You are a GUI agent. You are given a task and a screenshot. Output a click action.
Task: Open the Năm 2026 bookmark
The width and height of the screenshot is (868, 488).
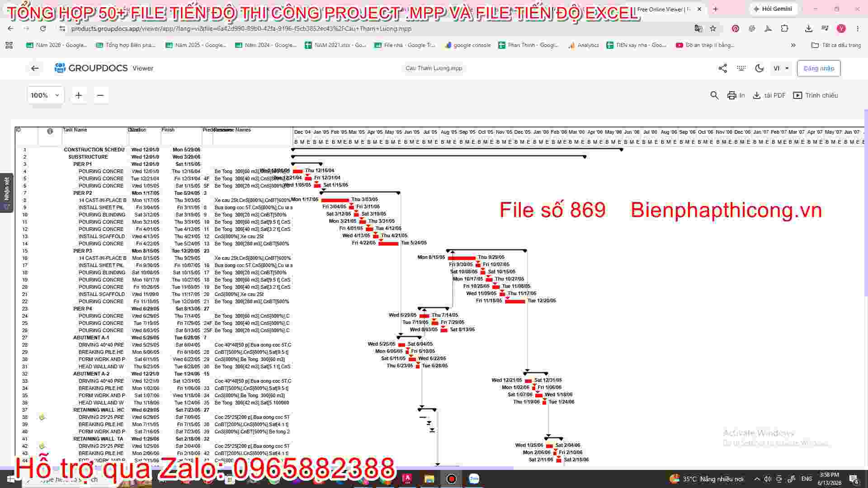(57, 45)
